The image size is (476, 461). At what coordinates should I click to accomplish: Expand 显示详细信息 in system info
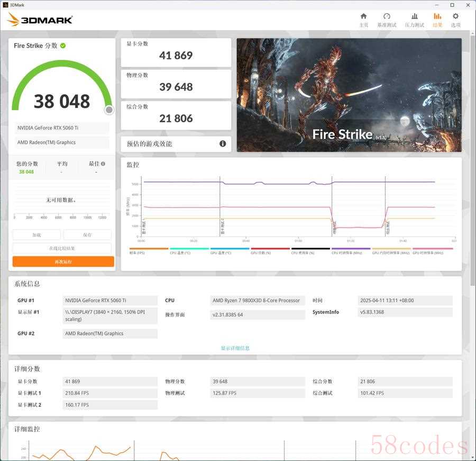(235, 348)
